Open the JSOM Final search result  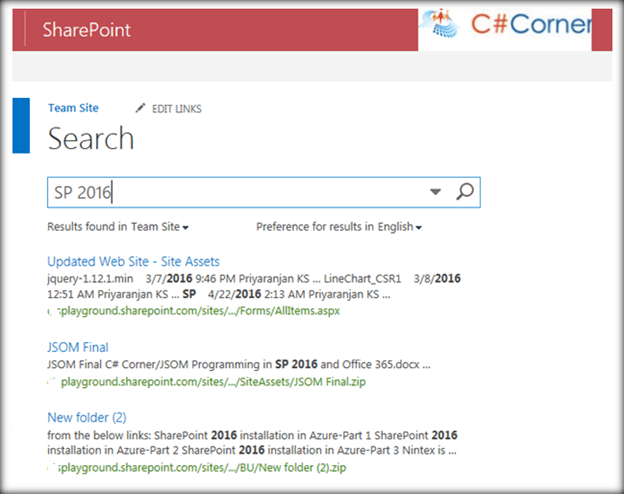coord(78,347)
